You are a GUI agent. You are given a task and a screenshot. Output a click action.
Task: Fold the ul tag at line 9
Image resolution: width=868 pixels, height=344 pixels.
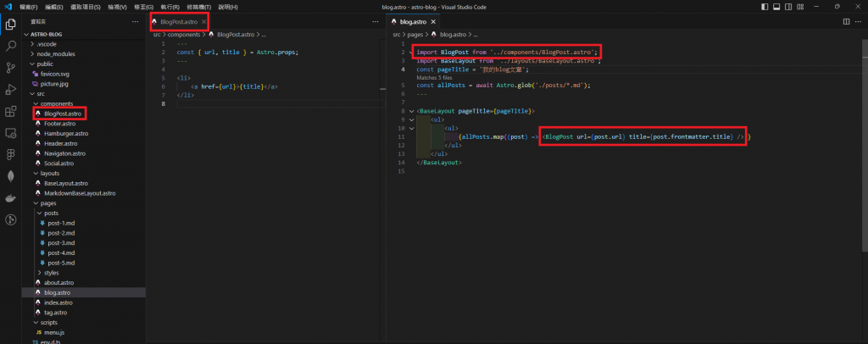411,120
